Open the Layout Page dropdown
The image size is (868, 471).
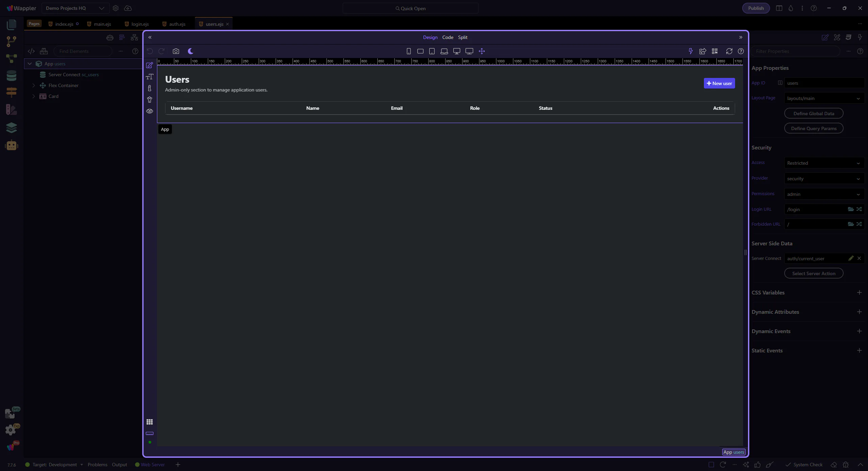(824, 98)
